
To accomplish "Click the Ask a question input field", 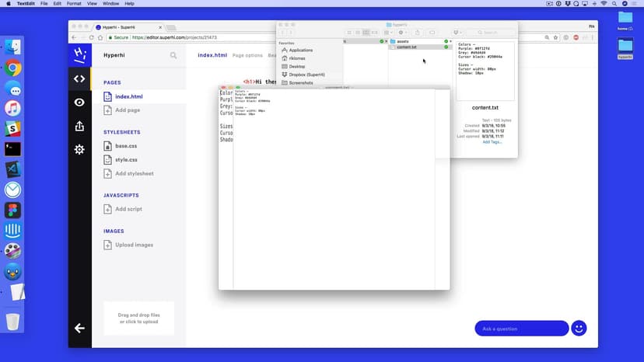I will pyautogui.click(x=521, y=329).
